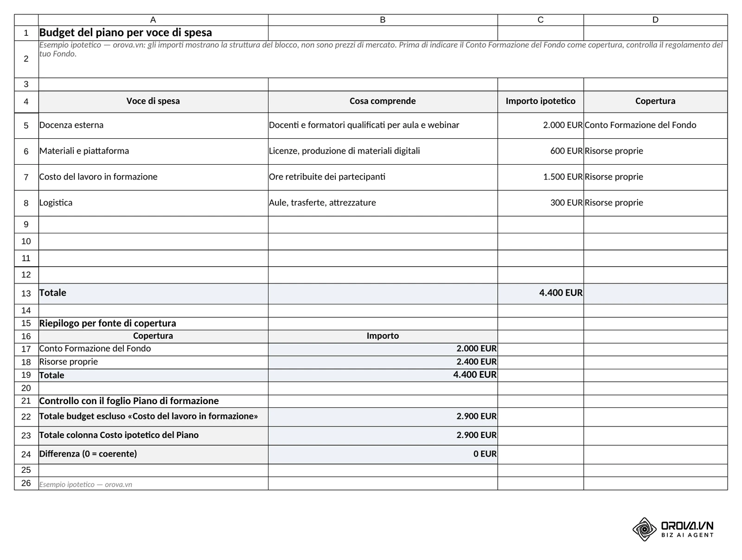The height and width of the screenshot is (560, 742).
Task: Select column B header
Action: tap(383, 20)
